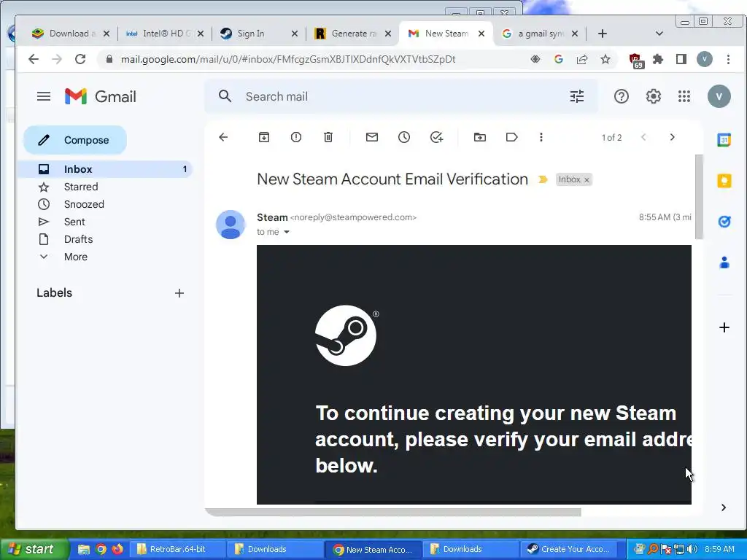747x560 pixels.
Task: Move email to a folder
Action: 480,138
